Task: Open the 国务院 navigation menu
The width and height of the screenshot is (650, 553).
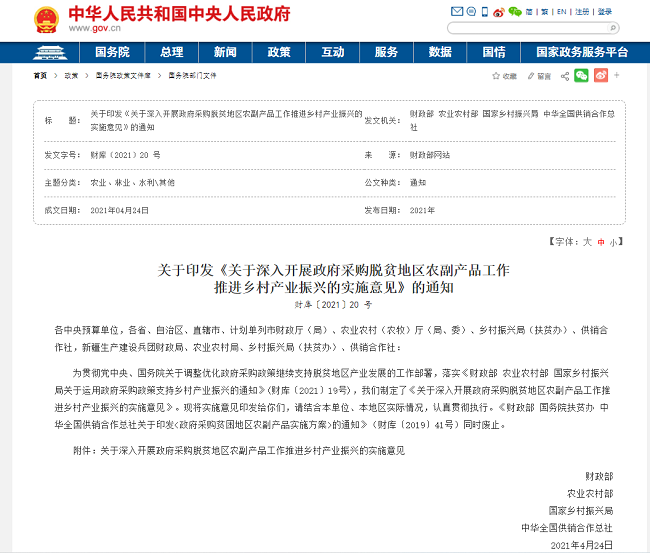Action: 112,52
